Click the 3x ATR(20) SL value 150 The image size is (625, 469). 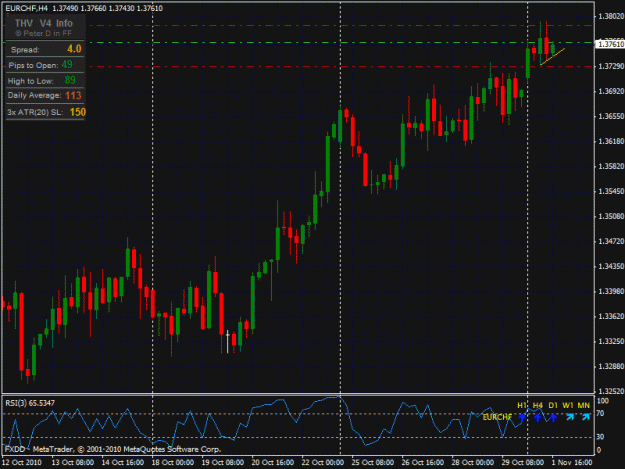point(78,112)
